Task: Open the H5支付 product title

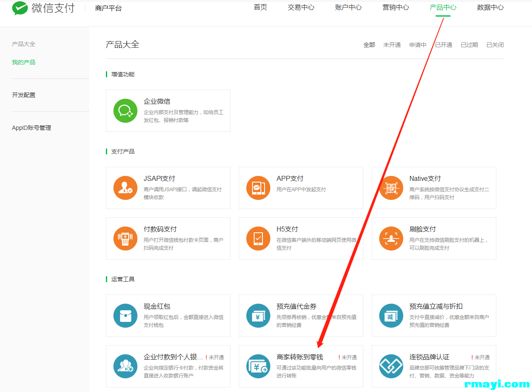Action: (x=287, y=229)
